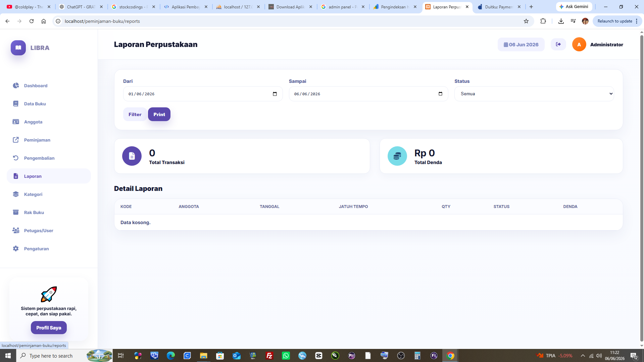This screenshot has width=644, height=362.
Task: Expand the Status dropdown showing Semua
Action: click(534, 94)
